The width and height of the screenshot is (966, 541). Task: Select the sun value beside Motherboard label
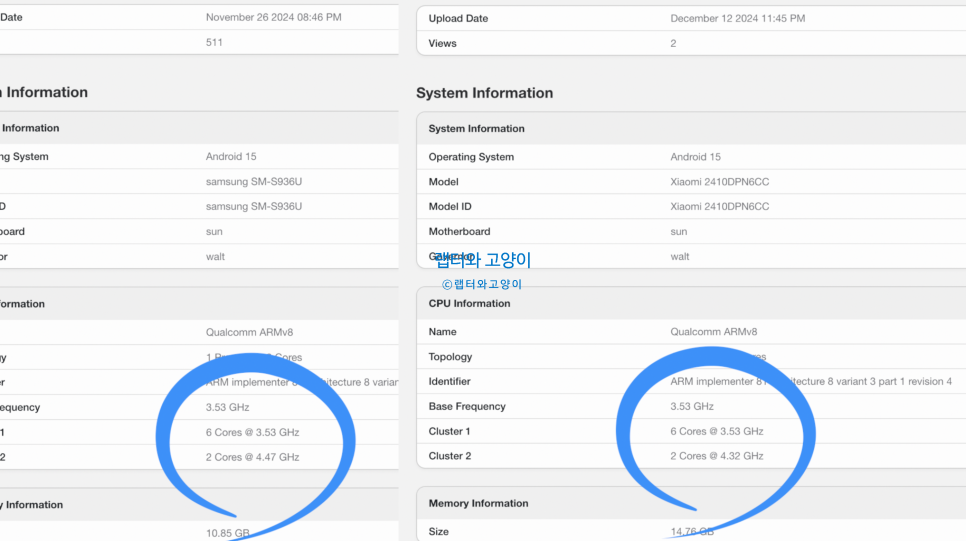tap(678, 232)
